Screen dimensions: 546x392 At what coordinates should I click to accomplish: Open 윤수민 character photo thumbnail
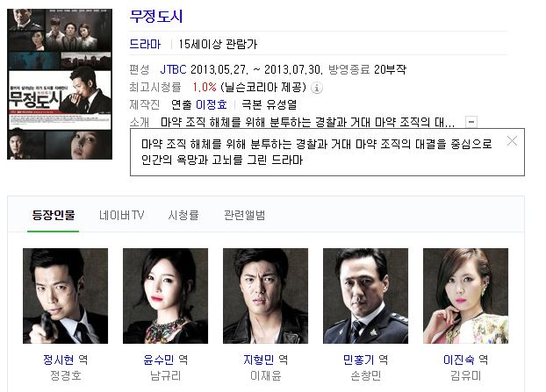pos(165,296)
